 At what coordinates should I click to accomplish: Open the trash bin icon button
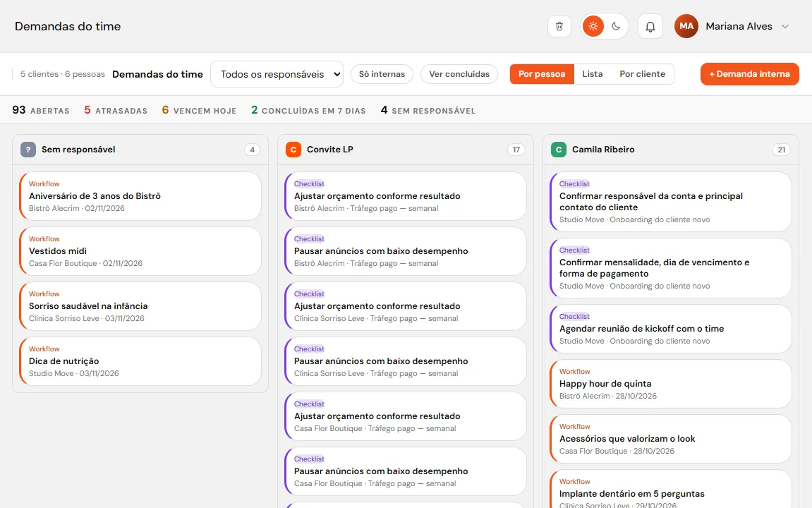pos(559,26)
